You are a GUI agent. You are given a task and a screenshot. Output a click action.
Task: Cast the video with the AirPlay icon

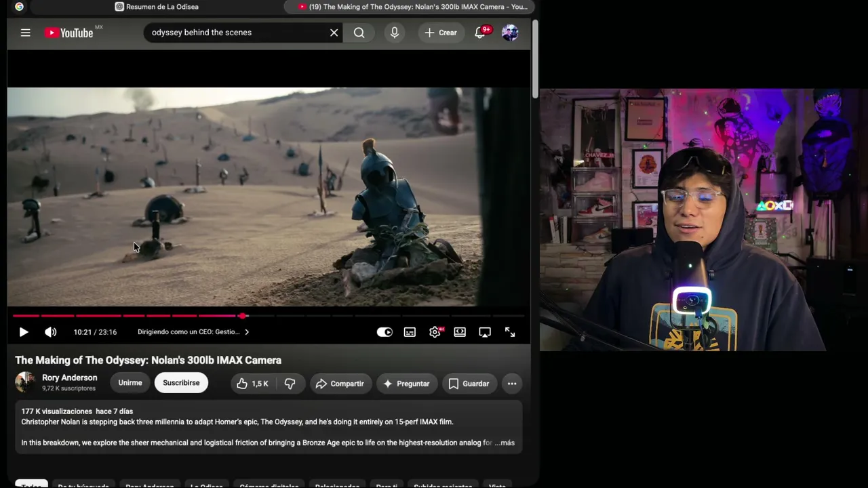[x=485, y=332]
